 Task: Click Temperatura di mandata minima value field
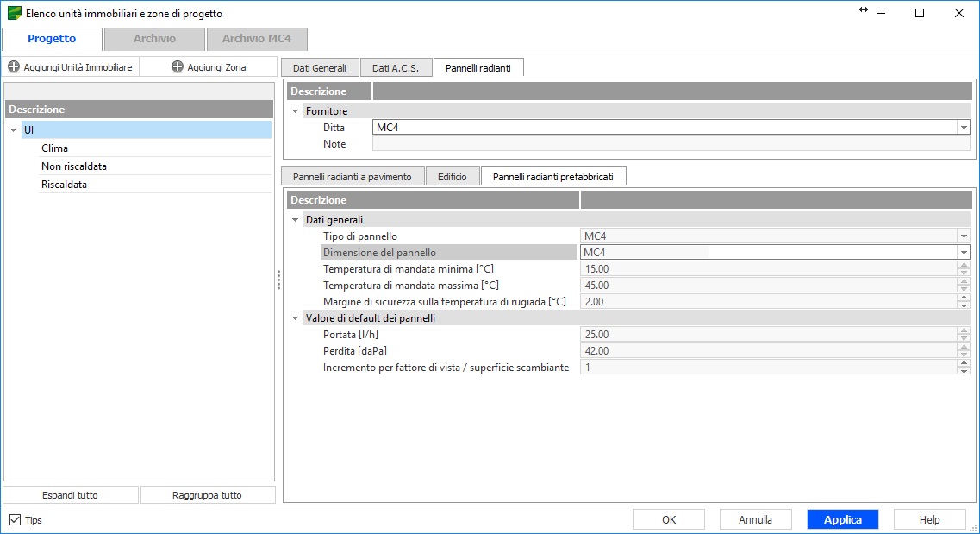(x=768, y=269)
